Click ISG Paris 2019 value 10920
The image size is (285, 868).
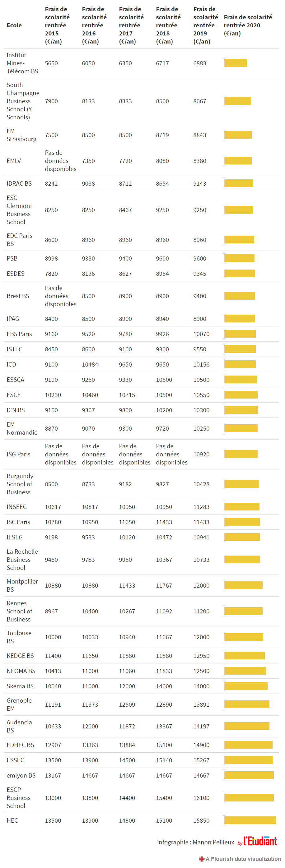click(201, 454)
